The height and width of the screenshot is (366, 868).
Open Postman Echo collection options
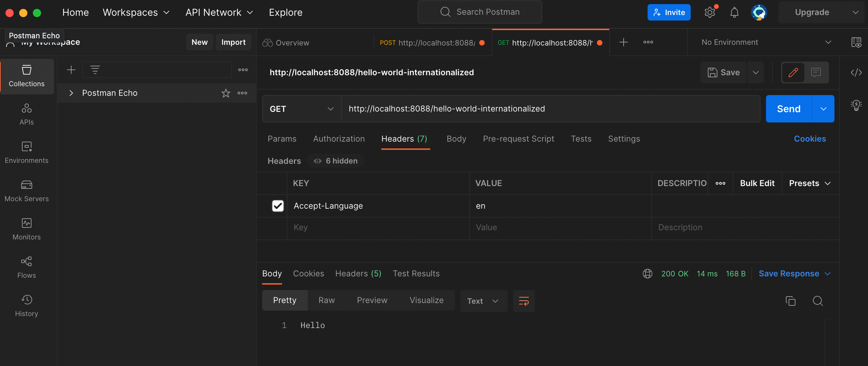(x=242, y=93)
